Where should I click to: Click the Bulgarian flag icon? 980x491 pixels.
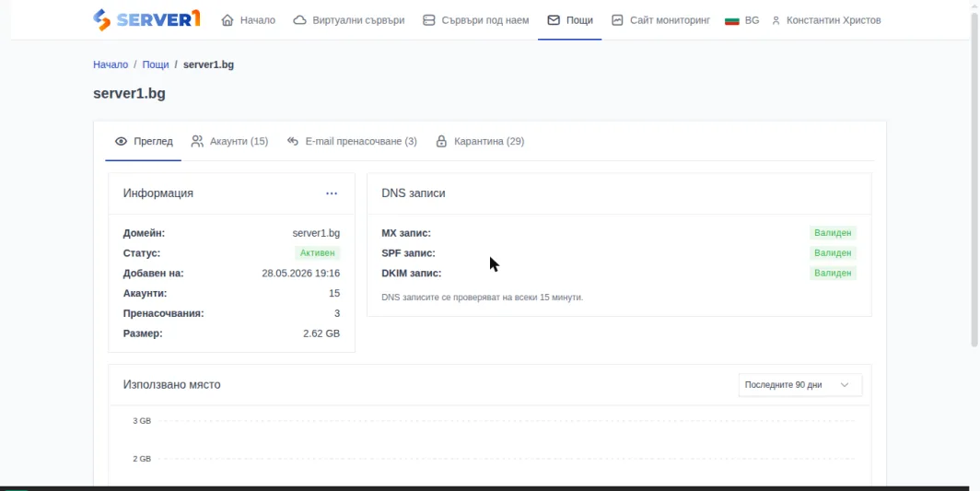tap(732, 20)
